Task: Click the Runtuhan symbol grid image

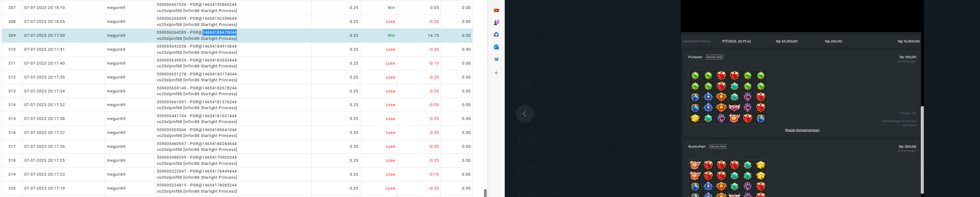Action: 728,178
